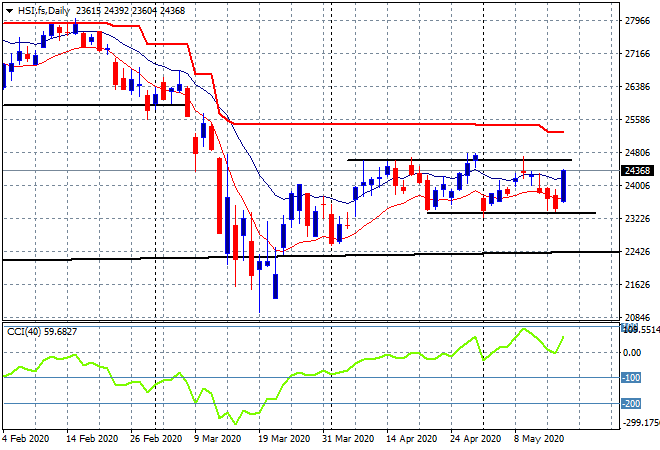
Task: Click the 31 Mar 2020 date label
Action: tap(348, 439)
